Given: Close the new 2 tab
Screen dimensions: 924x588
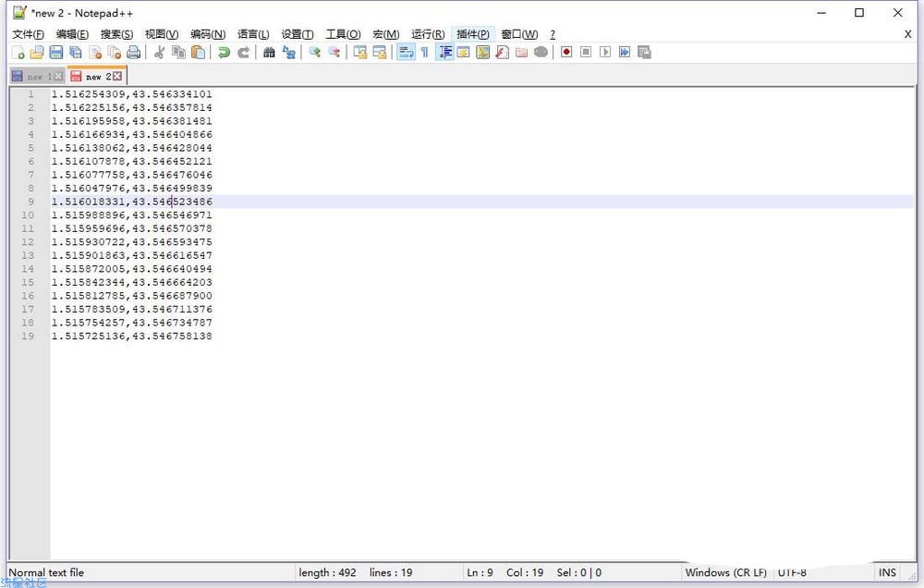Looking at the screenshot, I should click(117, 76).
